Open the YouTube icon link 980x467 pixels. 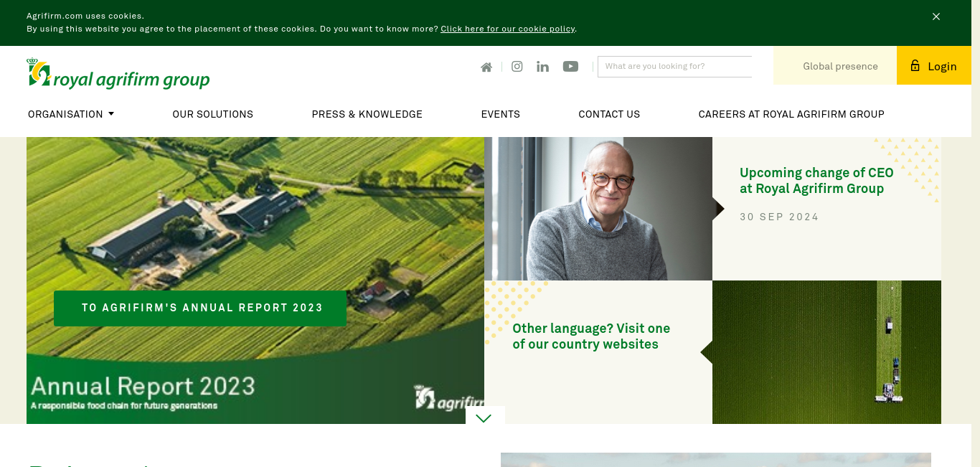[570, 67]
